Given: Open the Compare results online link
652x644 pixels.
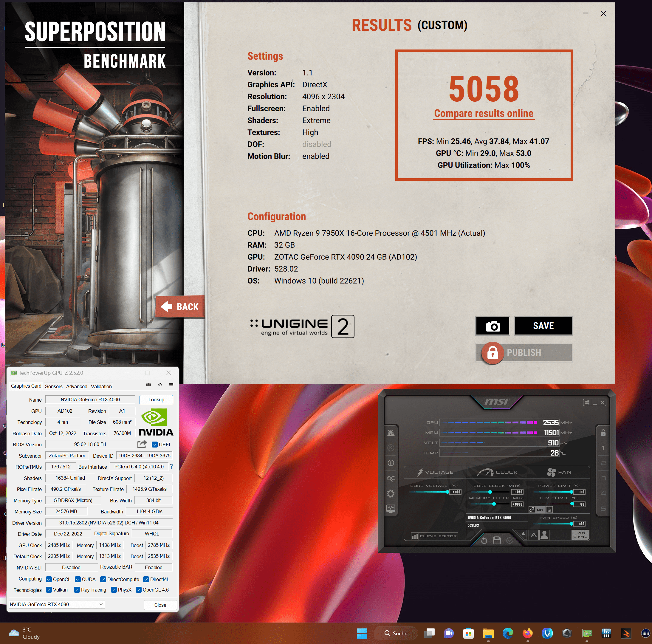Looking at the screenshot, I should click(x=484, y=113).
